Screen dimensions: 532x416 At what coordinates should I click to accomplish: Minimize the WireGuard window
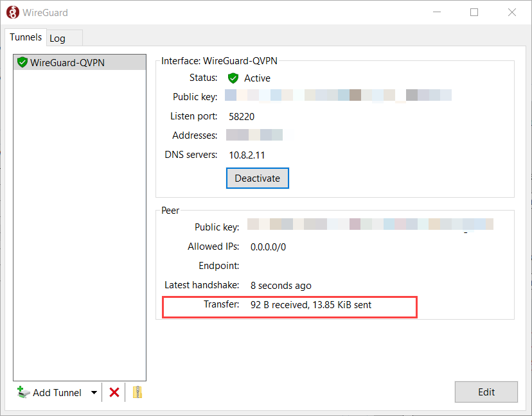tap(437, 12)
